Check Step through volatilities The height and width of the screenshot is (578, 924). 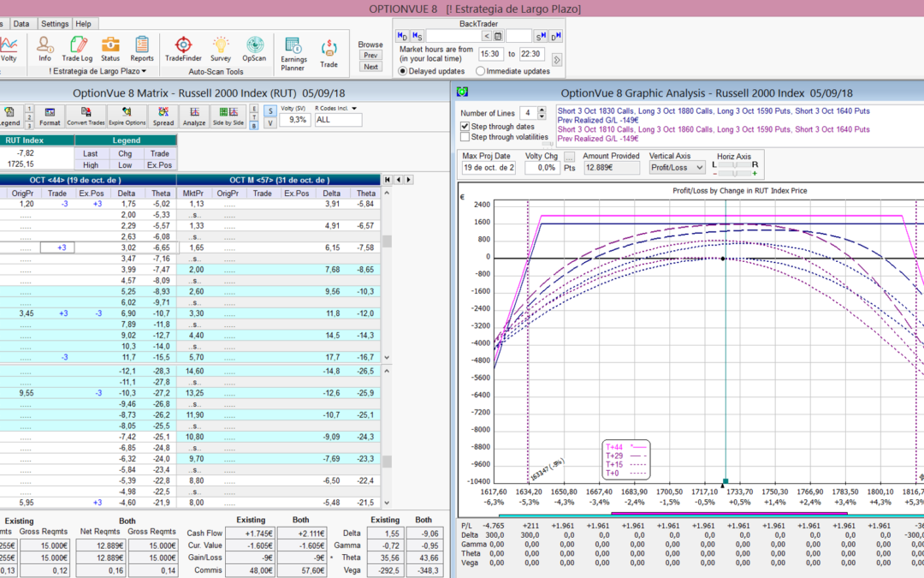(465, 137)
